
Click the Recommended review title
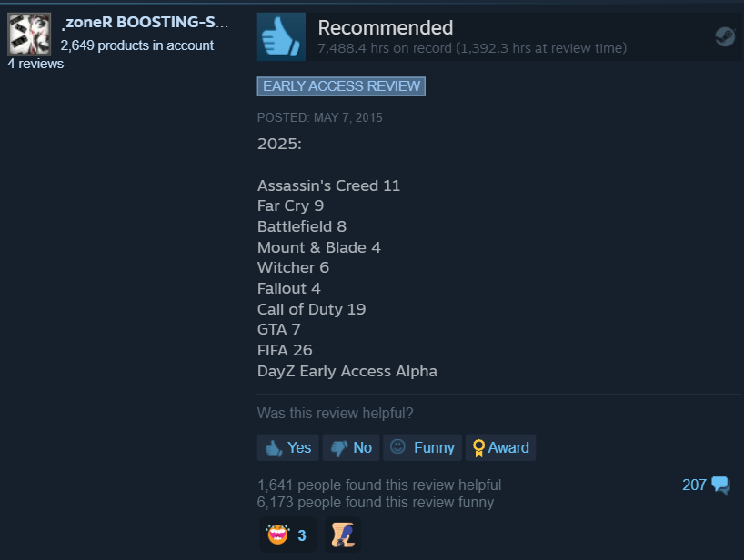tap(386, 27)
